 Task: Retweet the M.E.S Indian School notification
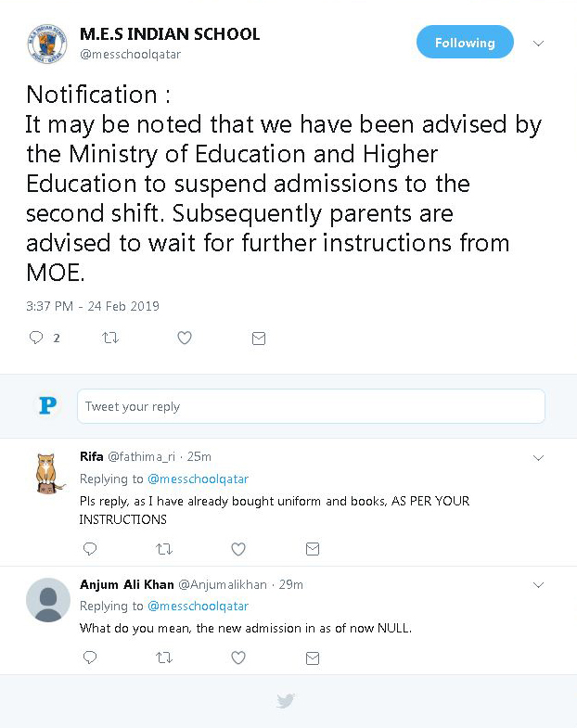coord(110,338)
